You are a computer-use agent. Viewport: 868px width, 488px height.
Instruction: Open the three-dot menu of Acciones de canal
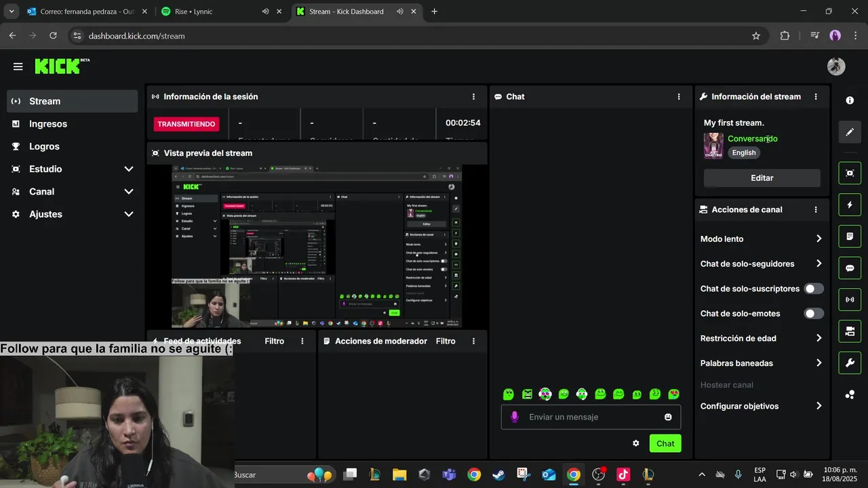coord(816,210)
